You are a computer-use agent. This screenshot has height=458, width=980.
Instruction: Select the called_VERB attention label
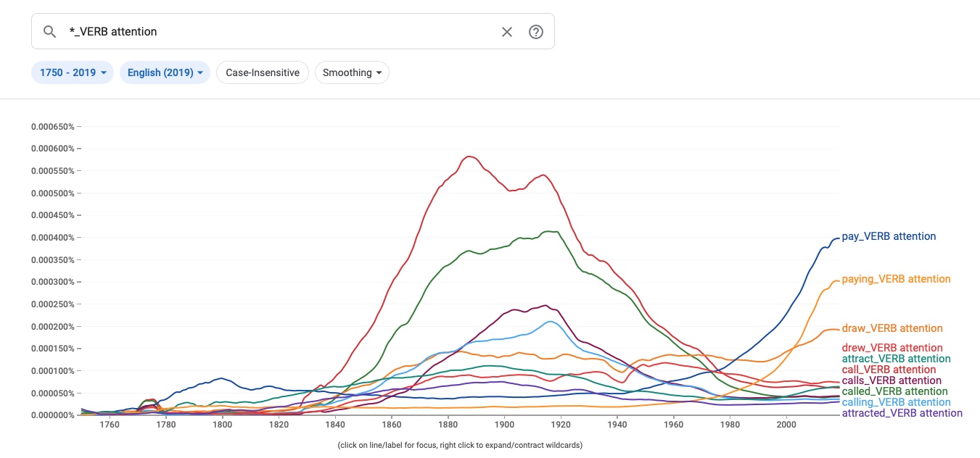(x=893, y=391)
